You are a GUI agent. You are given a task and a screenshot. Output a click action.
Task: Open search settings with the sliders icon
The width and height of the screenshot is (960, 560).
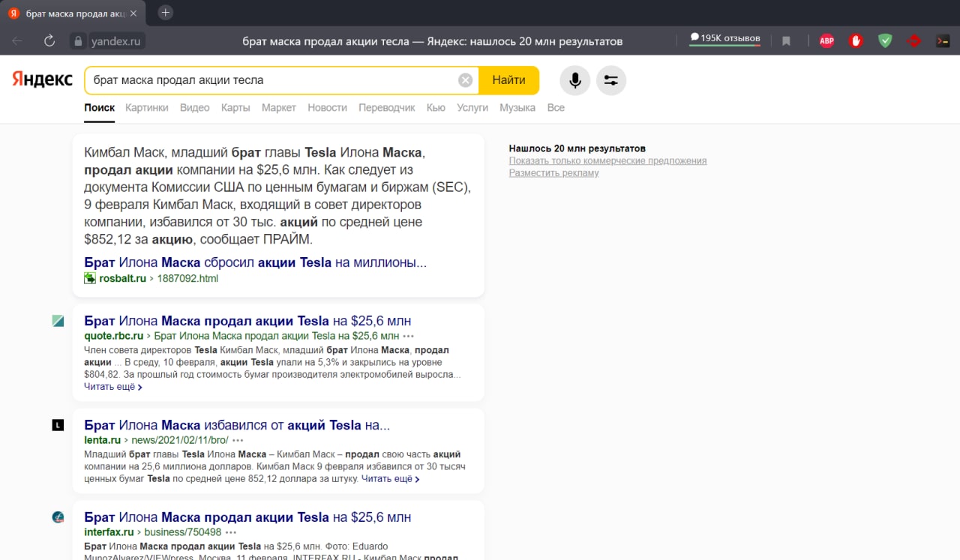tap(611, 80)
